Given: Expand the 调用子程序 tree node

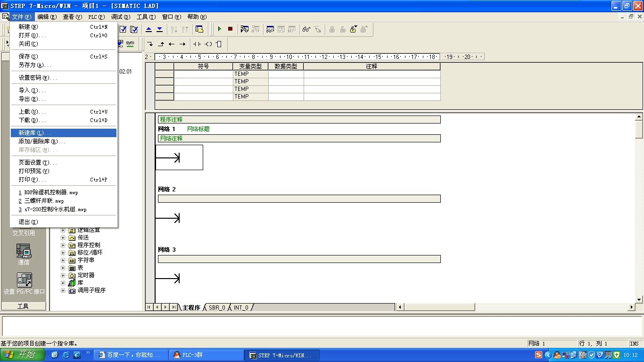Looking at the screenshot, I should pos(63,290).
